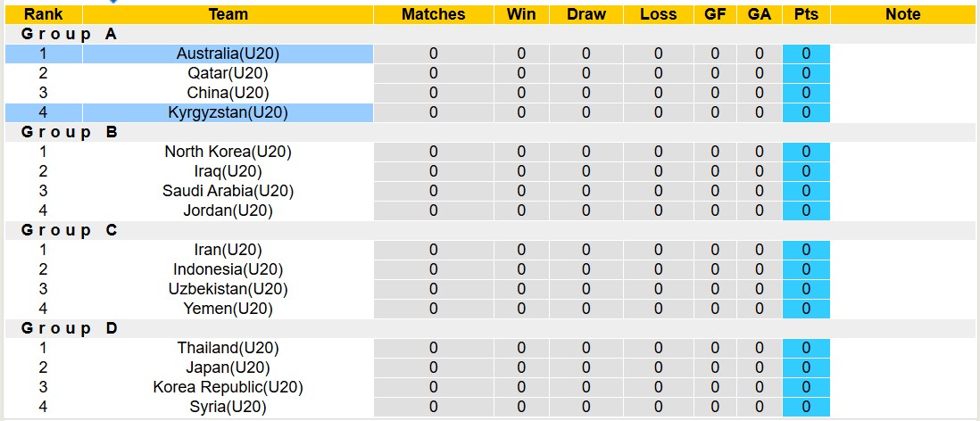Select China(U20) in Group A
This screenshot has height=421, width=980.
click(x=228, y=93)
